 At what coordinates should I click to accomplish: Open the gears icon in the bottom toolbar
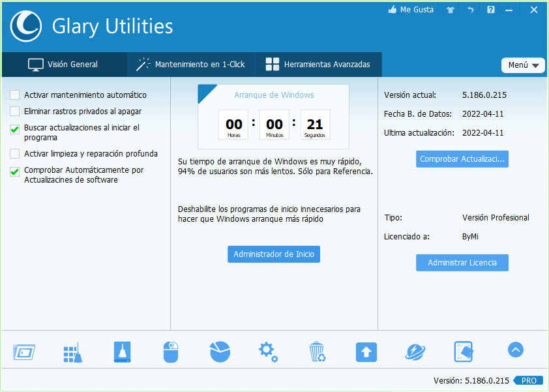tap(268, 352)
